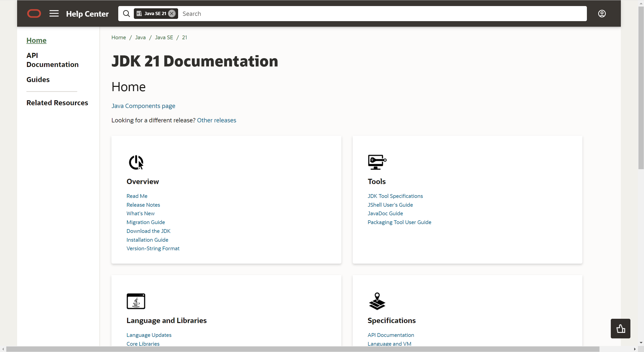Viewport: 644px width, 352px height.
Task: Open JDK Tool Specifications link
Action: click(395, 196)
